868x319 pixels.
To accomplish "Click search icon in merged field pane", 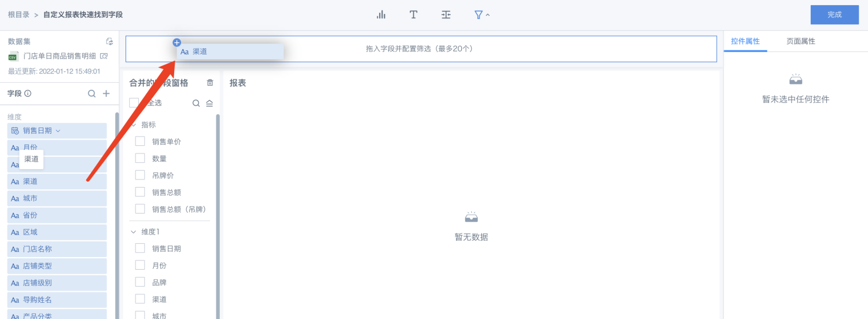I will (x=196, y=103).
